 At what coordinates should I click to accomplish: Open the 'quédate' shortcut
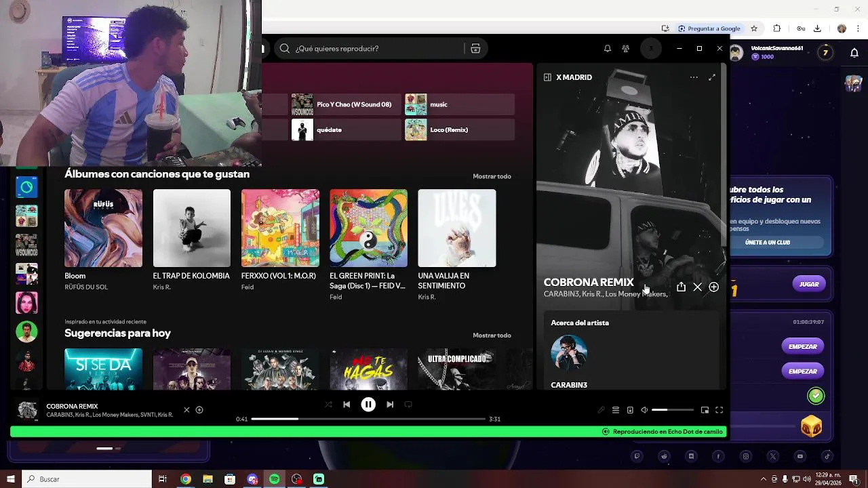click(x=346, y=129)
